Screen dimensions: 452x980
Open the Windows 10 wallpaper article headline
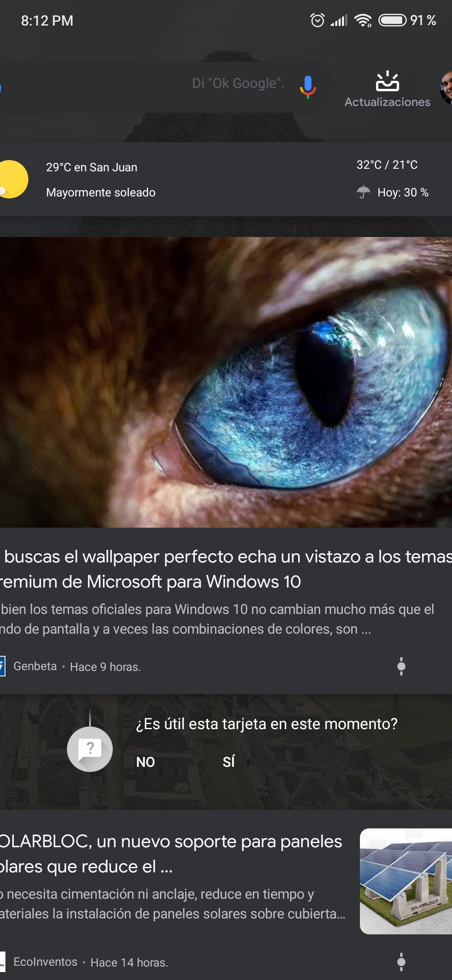[226, 569]
